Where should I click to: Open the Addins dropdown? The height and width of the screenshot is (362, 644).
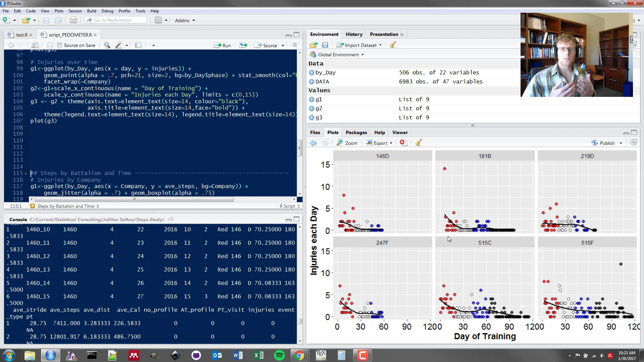(185, 20)
